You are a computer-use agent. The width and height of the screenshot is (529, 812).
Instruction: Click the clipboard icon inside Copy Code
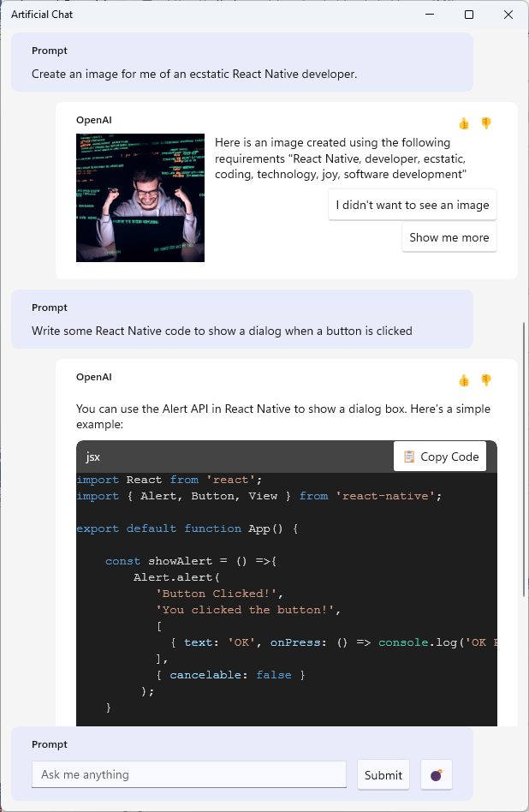click(407, 456)
